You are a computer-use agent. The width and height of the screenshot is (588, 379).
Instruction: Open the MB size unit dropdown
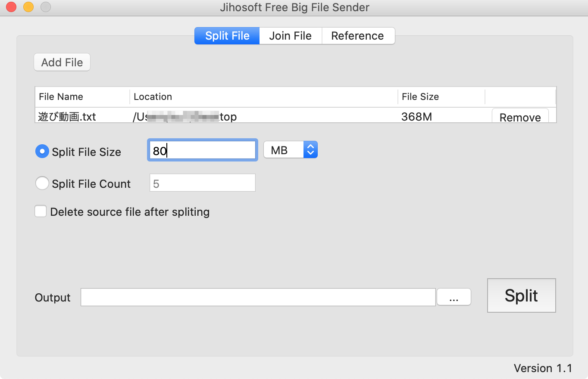291,150
